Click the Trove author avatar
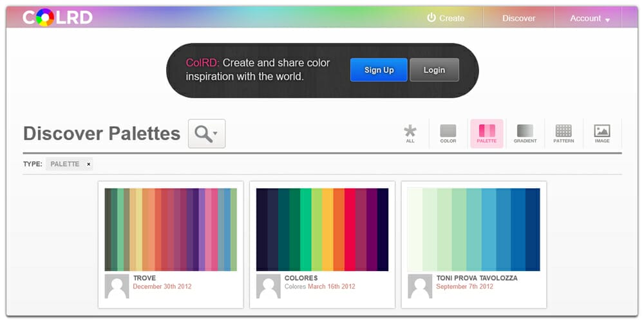Viewport: 644px width, 322px height. [x=117, y=287]
